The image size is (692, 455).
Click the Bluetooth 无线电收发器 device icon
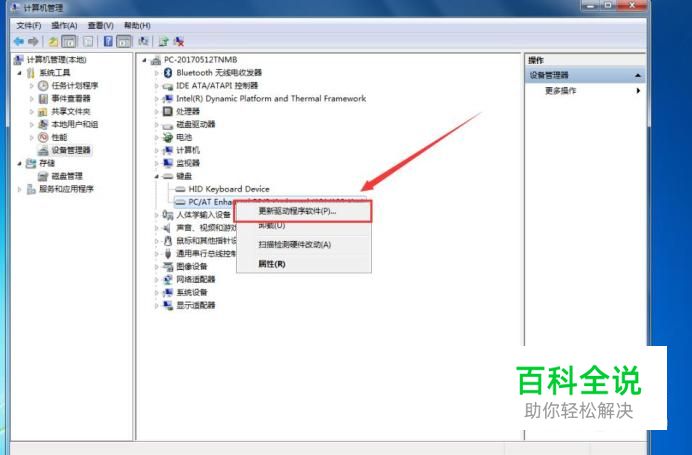(168, 72)
